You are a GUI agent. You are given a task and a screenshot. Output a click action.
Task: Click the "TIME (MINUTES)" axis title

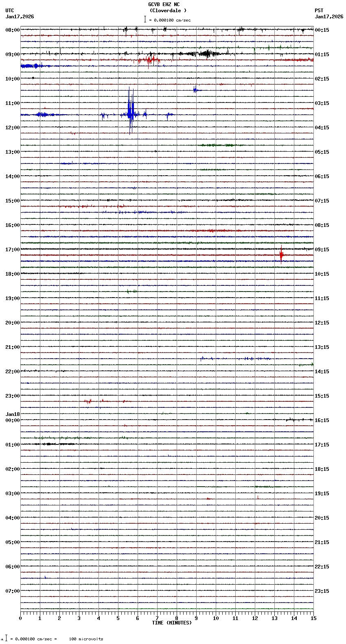click(172, 623)
